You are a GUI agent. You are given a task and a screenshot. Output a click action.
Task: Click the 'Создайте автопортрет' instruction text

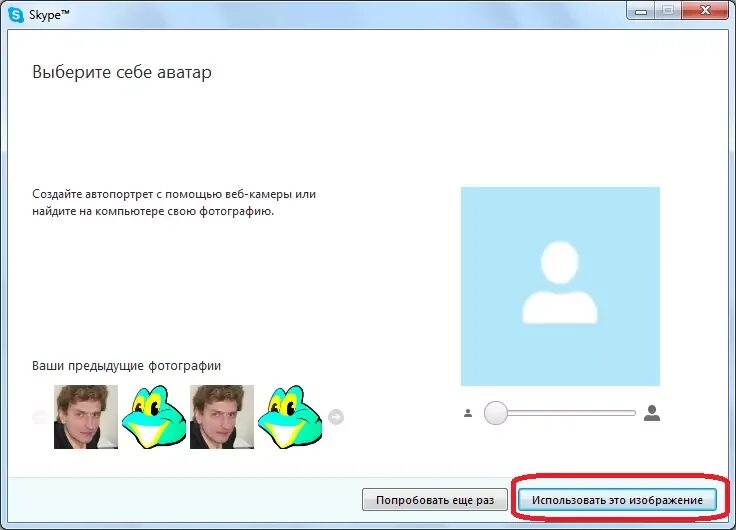coord(174,202)
